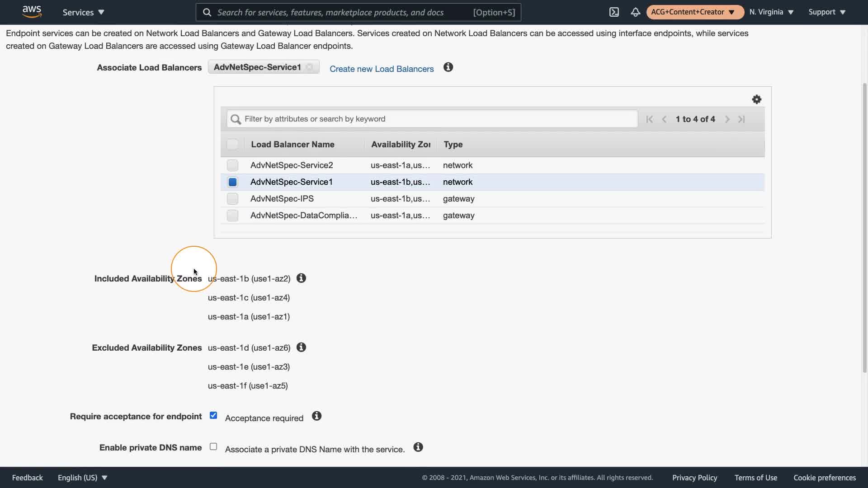Open the English (US) language menu

pyautogui.click(x=82, y=478)
